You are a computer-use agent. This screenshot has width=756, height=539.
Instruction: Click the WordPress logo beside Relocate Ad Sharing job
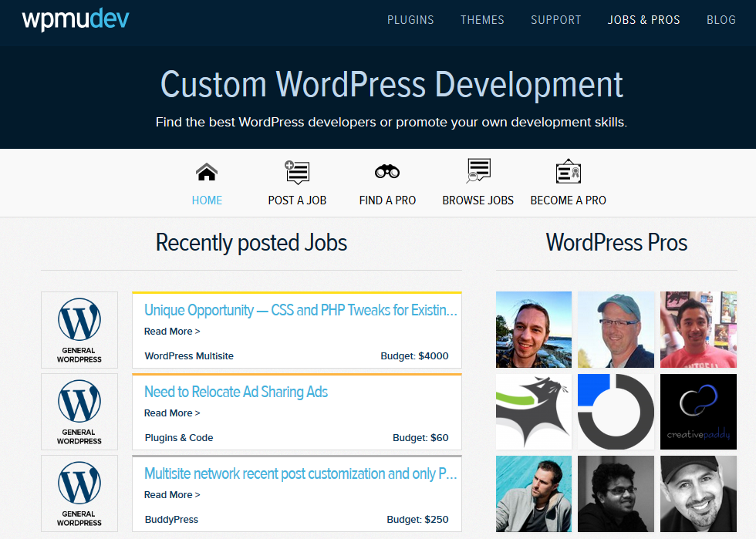tap(79, 401)
